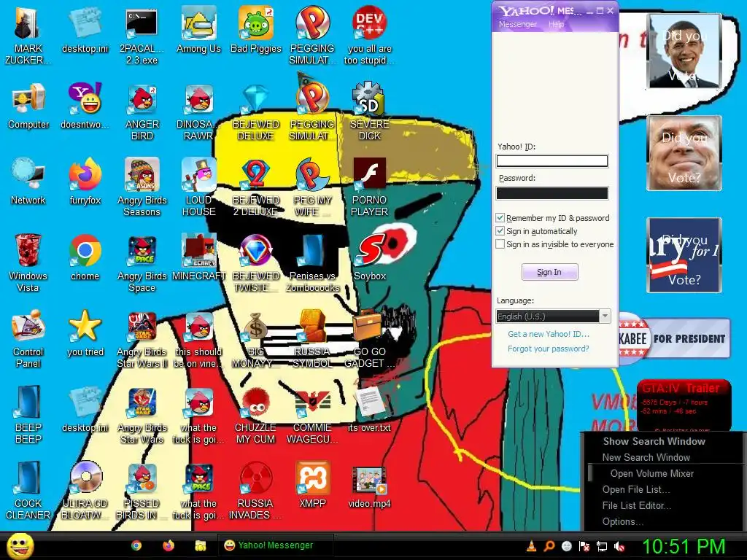This screenshot has width=747, height=560.
Task: Select the video.mp4 file
Action: [369, 486]
